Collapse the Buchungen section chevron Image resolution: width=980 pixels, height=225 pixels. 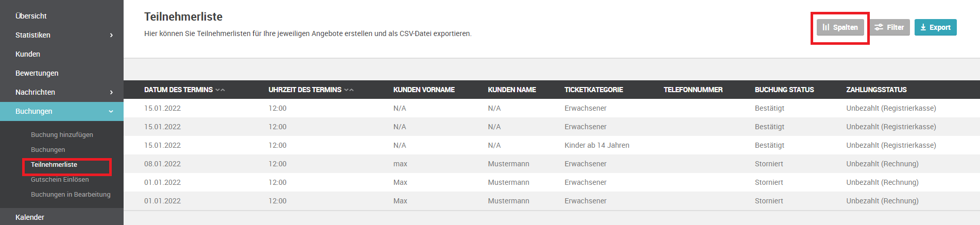coord(111,111)
